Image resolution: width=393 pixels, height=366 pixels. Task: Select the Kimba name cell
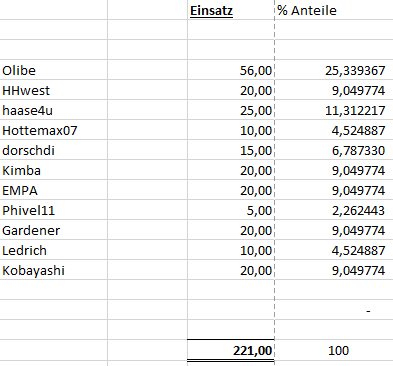(54, 170)
